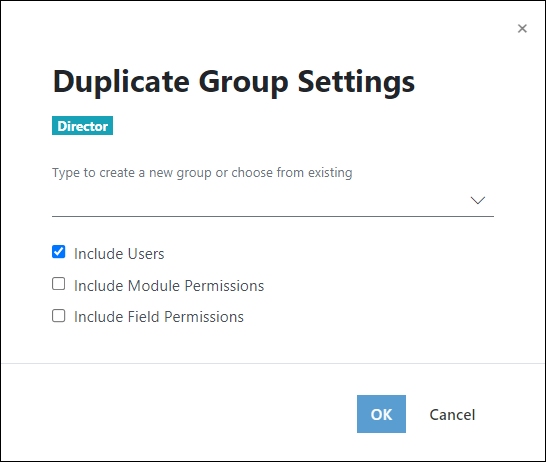Select the down-arrow icon in the group field

(477, 200)
